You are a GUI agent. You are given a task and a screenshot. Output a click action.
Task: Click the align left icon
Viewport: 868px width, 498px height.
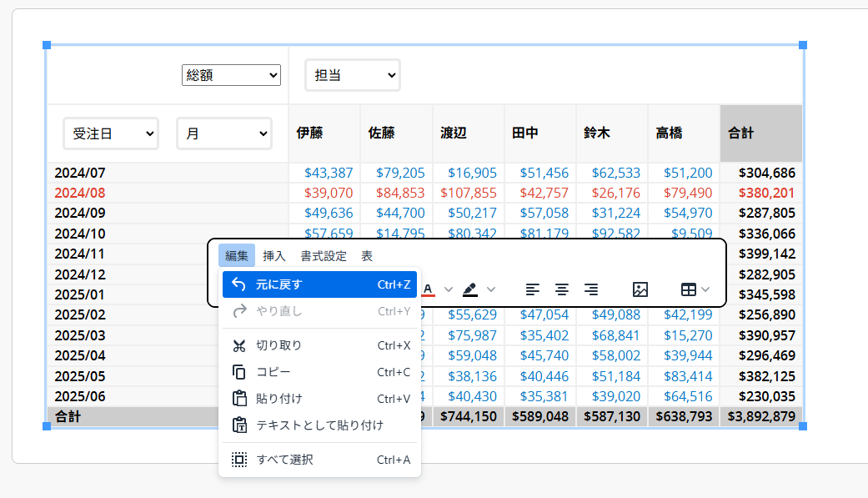(x=533, y=289)
